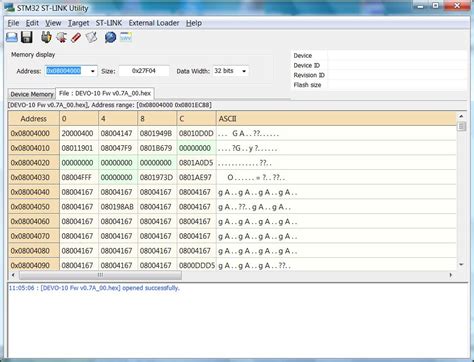
Task: Select cell value 080198AB
Action: pyautogui.click(x=118, y=207)
